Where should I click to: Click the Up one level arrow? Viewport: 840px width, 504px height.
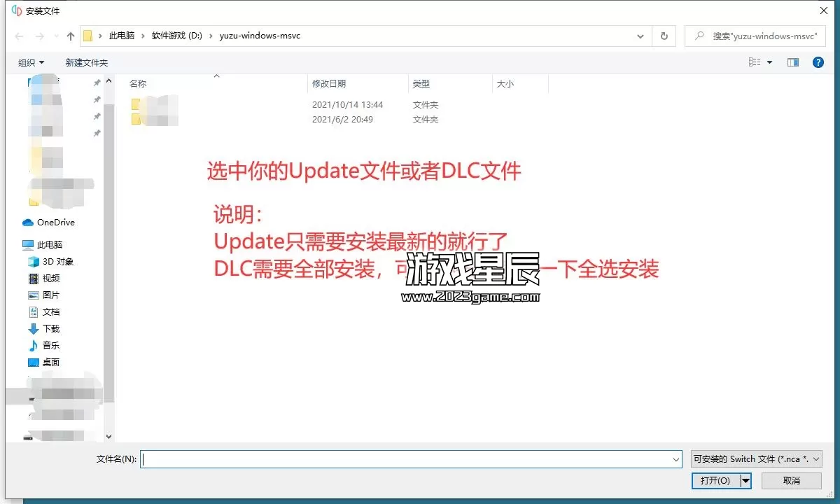[x=71, y=36]
